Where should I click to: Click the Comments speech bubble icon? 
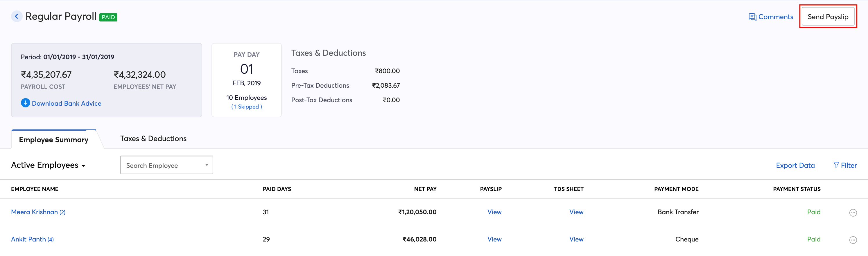point(752,17)
